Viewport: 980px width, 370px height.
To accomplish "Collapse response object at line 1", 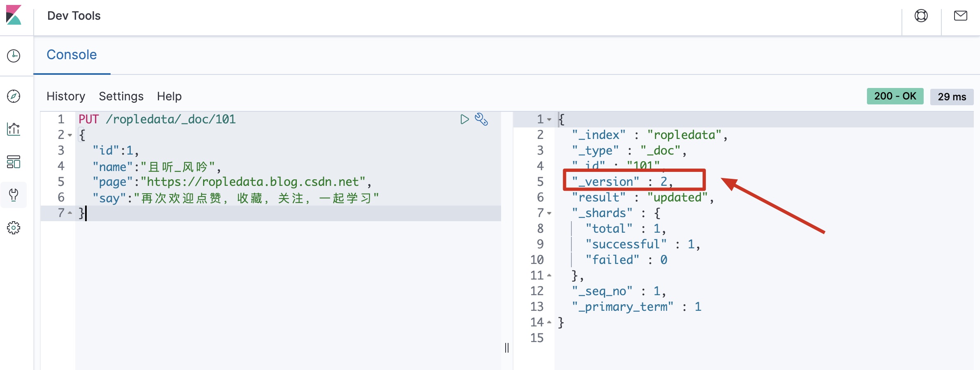I will coord(549,120).
